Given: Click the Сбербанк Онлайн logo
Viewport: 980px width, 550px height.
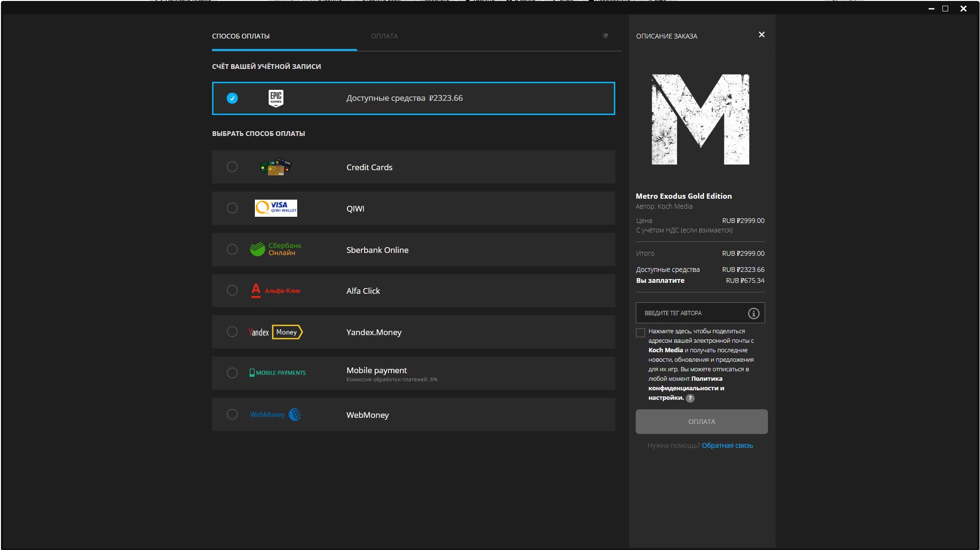Looking at the screenshot, I should tap(276, 250).
